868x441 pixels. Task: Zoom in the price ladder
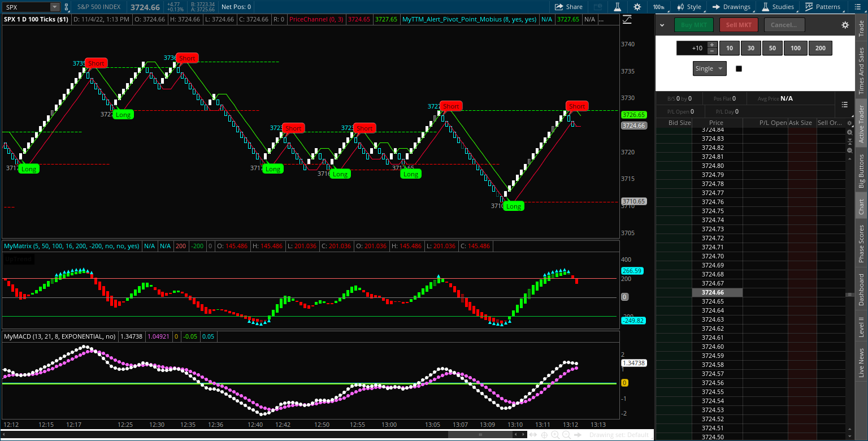click(849, 132)
